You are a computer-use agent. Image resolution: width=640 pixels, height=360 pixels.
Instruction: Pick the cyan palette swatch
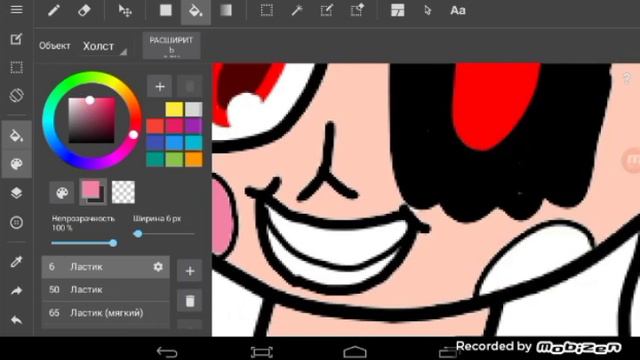pos(193,142)
